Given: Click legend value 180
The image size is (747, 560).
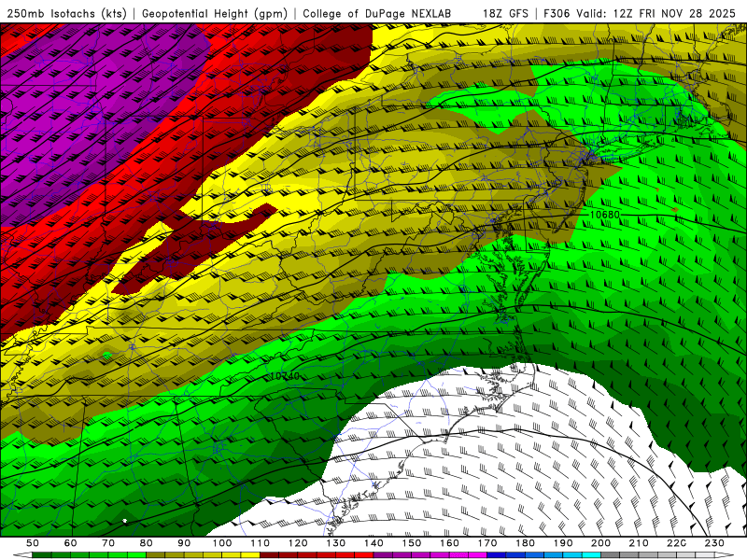Looking at the screenshot, I should click(x=525, y=543).
